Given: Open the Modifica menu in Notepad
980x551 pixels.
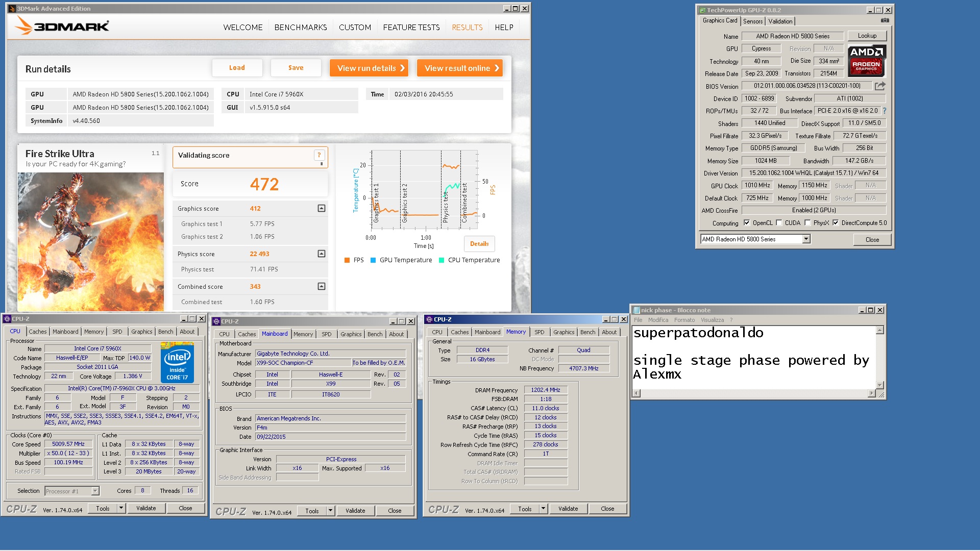Looking at the screenshot, I should [x=658, y=320].
